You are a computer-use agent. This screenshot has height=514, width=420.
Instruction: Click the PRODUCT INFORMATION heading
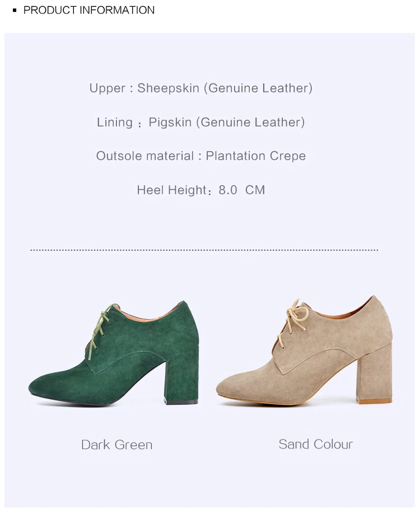tap(89, 10)
